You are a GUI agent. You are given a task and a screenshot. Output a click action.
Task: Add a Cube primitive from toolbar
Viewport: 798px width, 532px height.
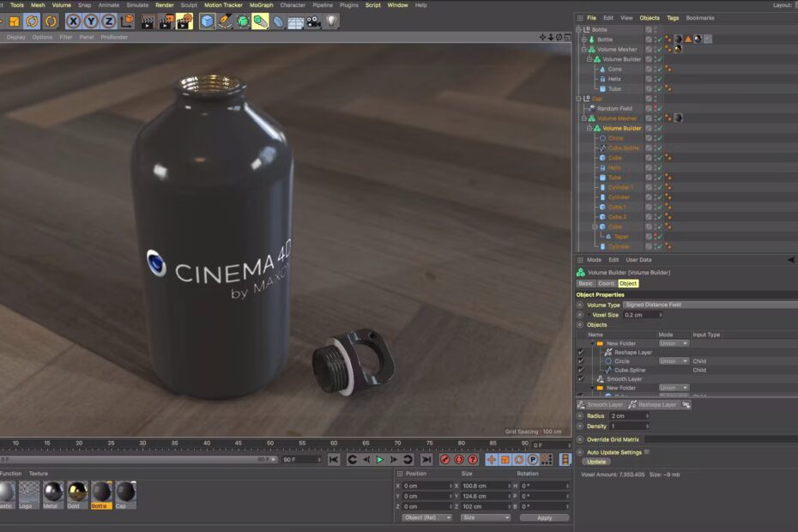[x=207, y=21]
